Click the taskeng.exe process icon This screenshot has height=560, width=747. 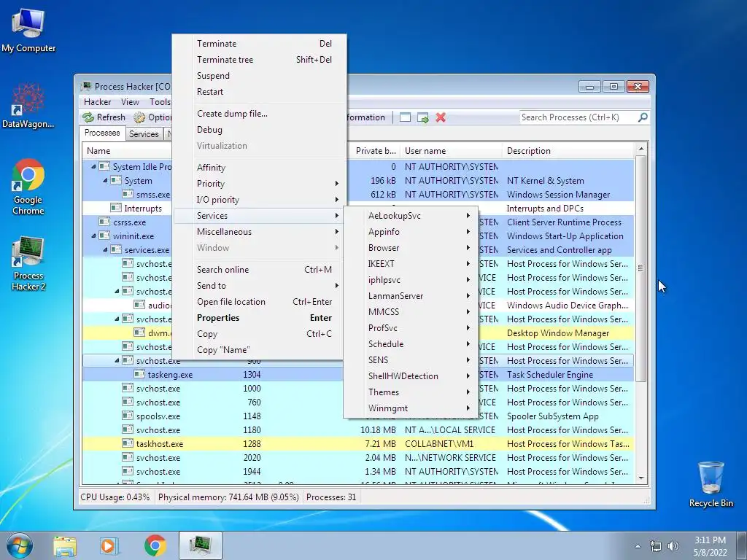click(x=139, y=375)
